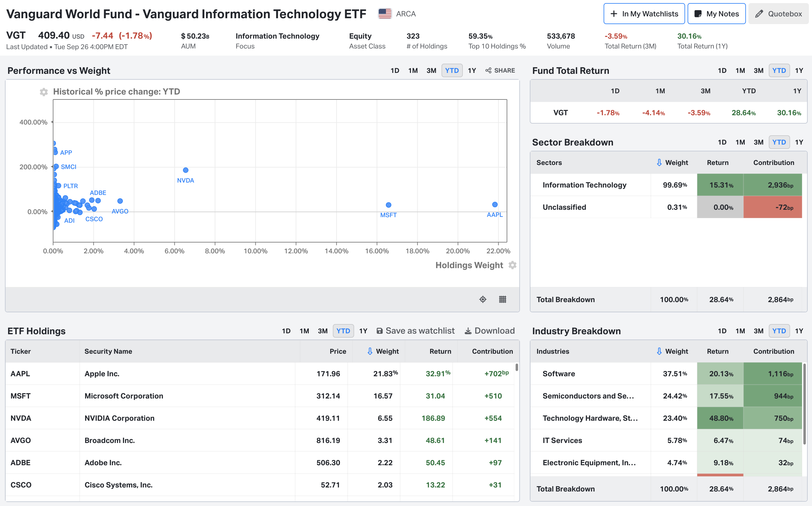Switch Sector Breakdown to 1M
This screenshot has width=812, height=506.
[740, 142]
